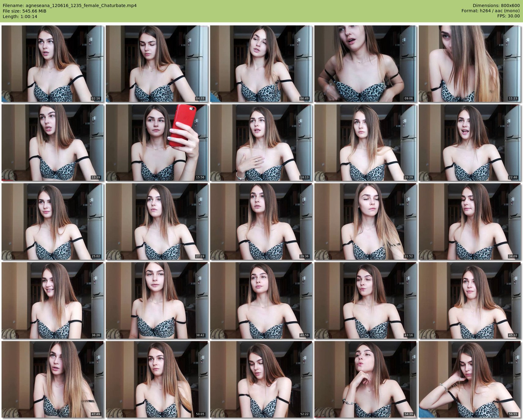Click the 'Length: 1:00:14' text
Viewport: 523px width, 420px height.
[x=20, y=17]
